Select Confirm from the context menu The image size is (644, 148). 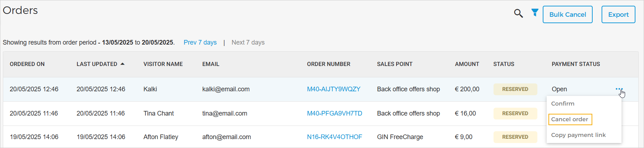pos(563,104)
